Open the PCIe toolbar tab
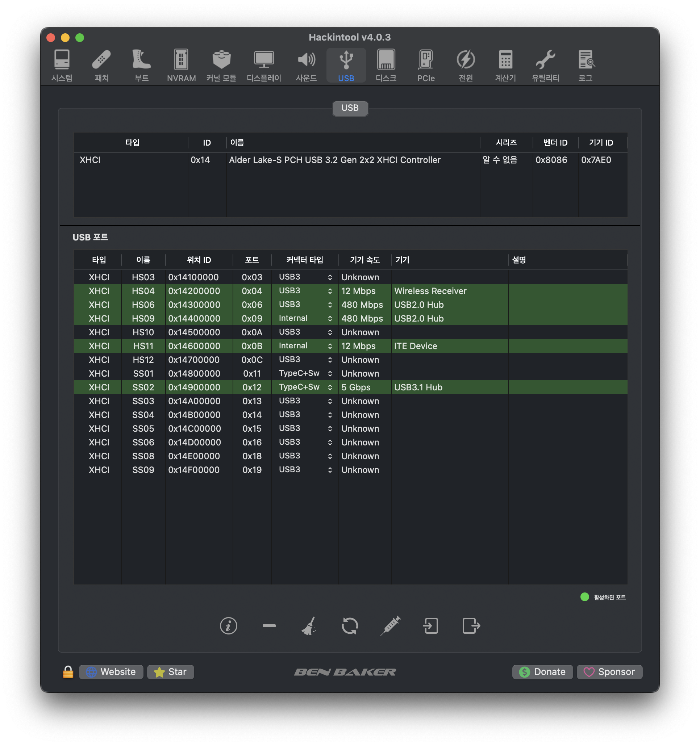 (426, 65)
